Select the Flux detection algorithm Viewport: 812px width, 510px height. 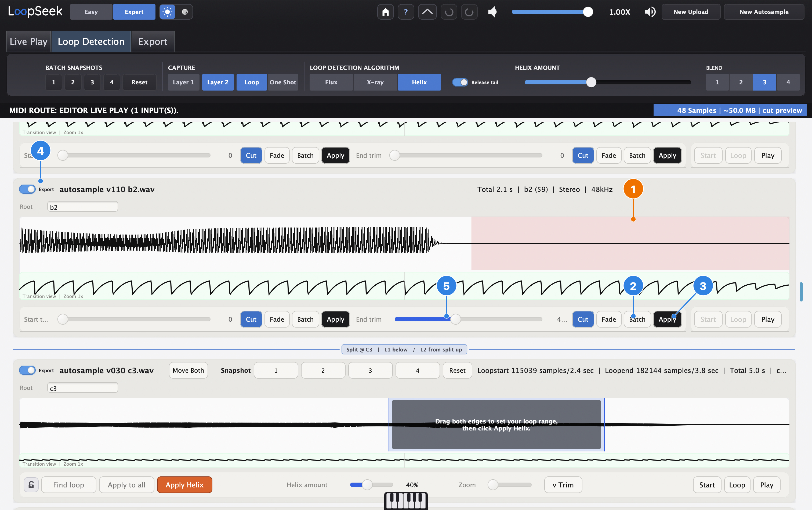click(x=331, y=82)
